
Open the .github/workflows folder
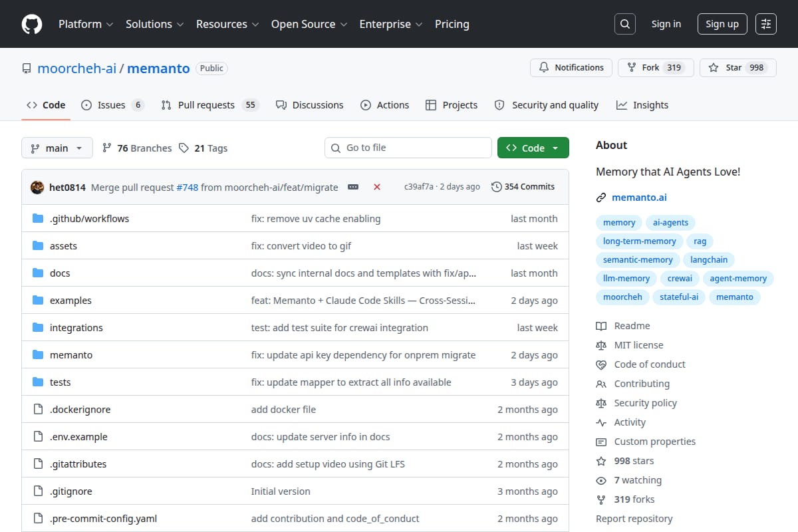pyautogui.click(x=89, y=218)
